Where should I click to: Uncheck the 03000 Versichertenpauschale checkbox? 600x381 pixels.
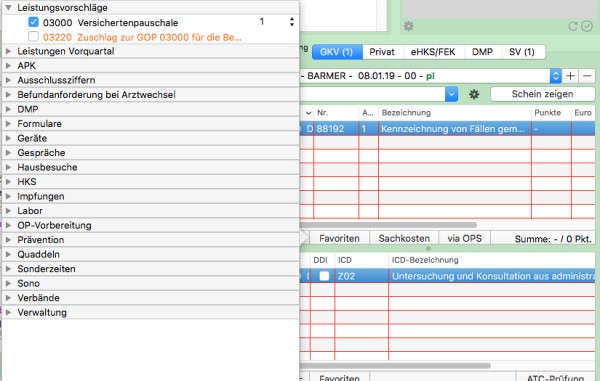click(33, 22)
